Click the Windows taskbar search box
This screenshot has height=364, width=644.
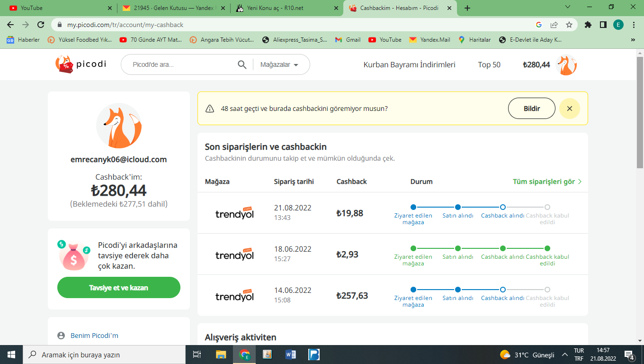(x=104, y=355)
